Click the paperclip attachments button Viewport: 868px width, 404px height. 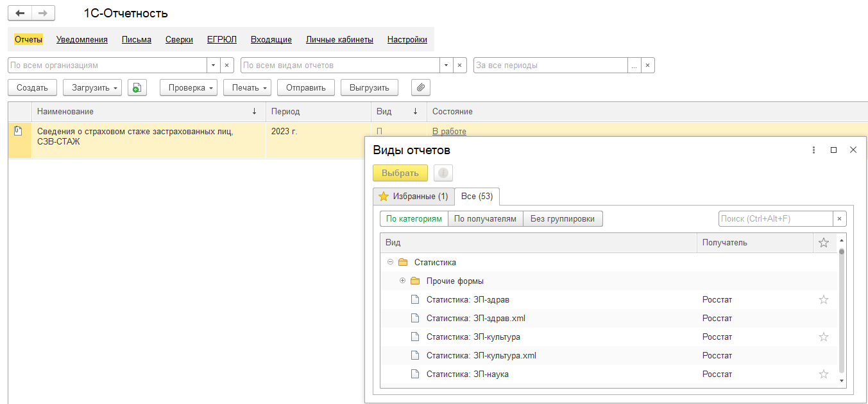(x=421, y=88)
